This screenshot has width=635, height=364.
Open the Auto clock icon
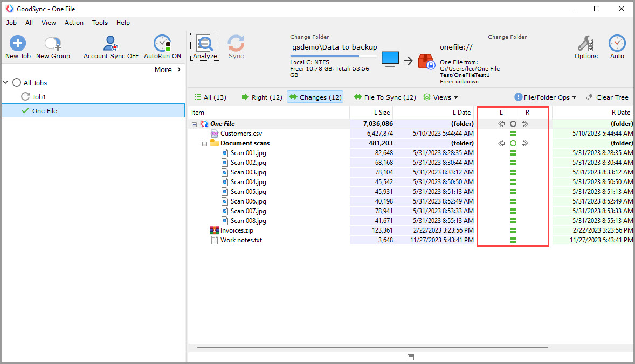(617, 43)
